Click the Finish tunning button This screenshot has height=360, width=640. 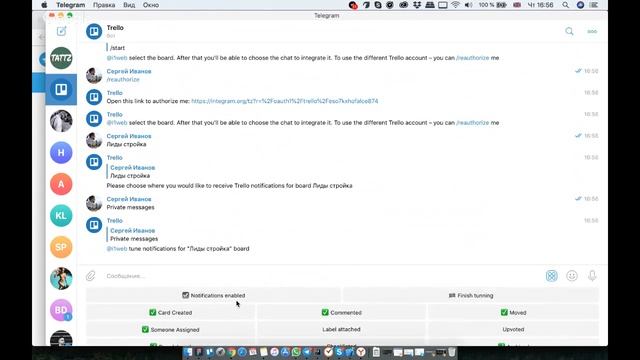pos(471,295)
